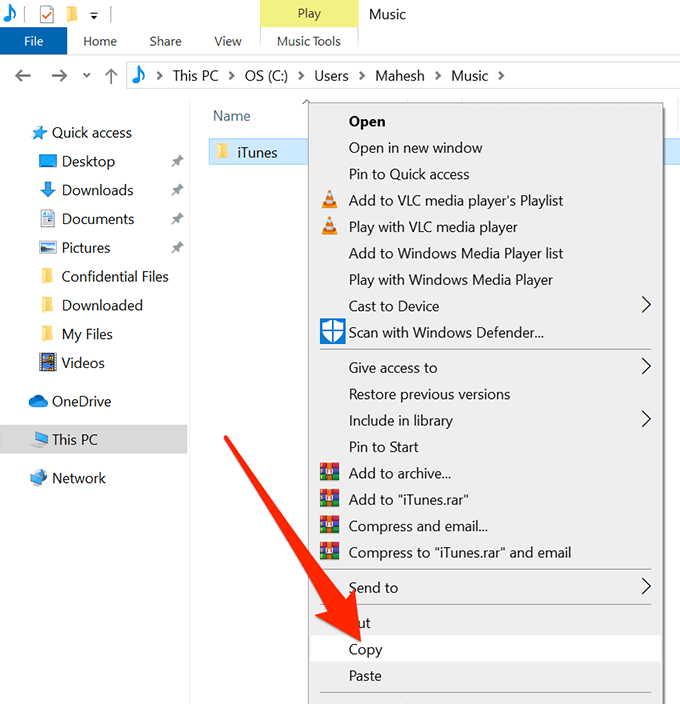Select the Play contextual tab header
The height and width of the screenshot is (704, 680).
click(309, 14)
